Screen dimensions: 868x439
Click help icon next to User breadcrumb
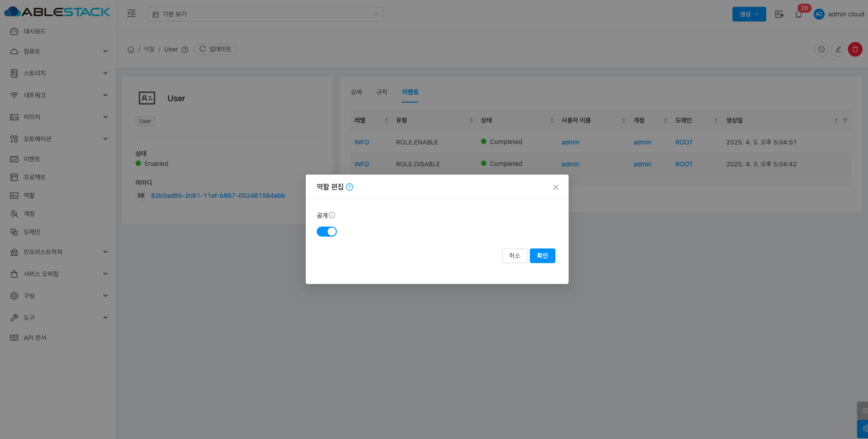pos(185,50)
